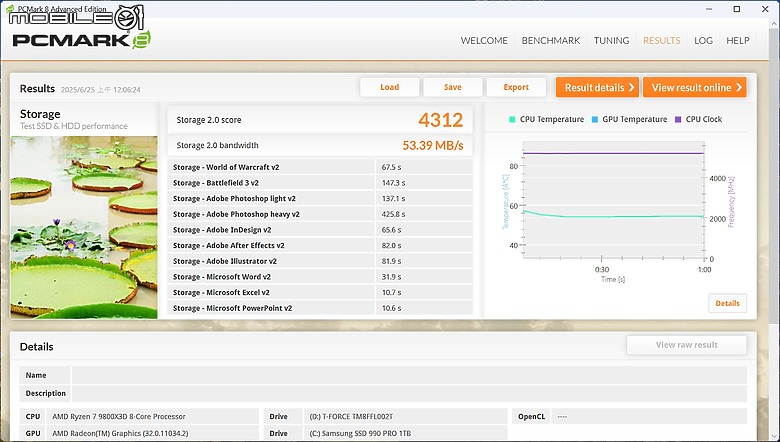Click the GPU Temperature legend swatch
This screenshot has width=780, height=442.
595,119
